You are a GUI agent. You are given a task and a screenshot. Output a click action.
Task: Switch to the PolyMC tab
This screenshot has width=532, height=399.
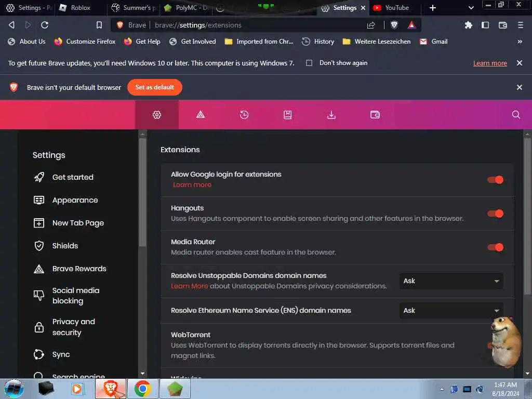[x=186, y=7]
